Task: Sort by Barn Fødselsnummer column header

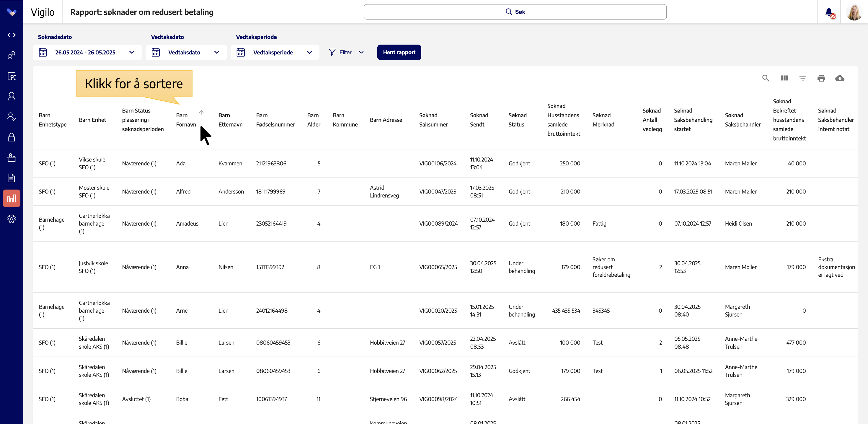Action: (x=275, y=120)
